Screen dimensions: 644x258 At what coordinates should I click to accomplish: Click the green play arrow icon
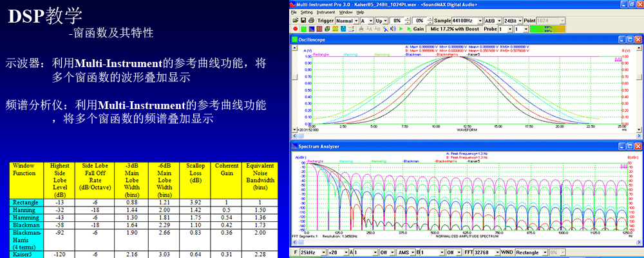(x=401, y=29)
